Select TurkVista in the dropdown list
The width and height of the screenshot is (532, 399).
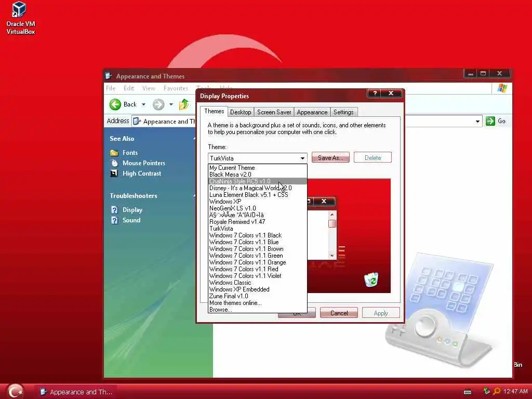[x=258, y=229]
